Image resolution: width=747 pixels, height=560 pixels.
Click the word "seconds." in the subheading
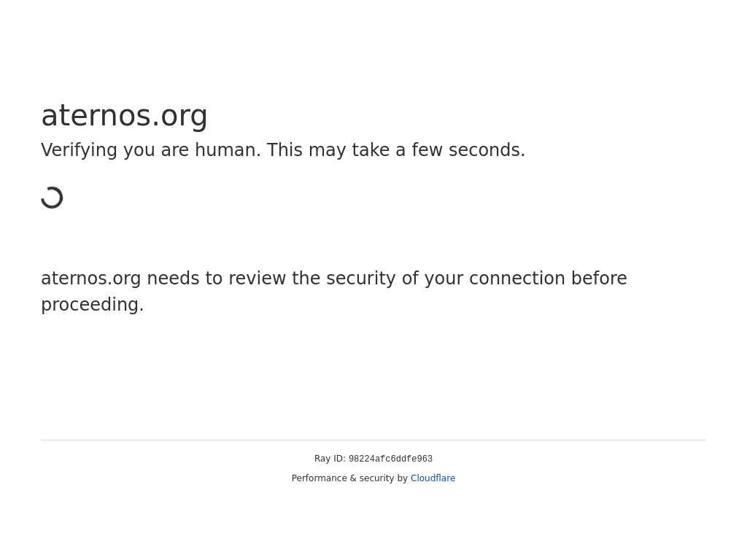tap(487, 150)
